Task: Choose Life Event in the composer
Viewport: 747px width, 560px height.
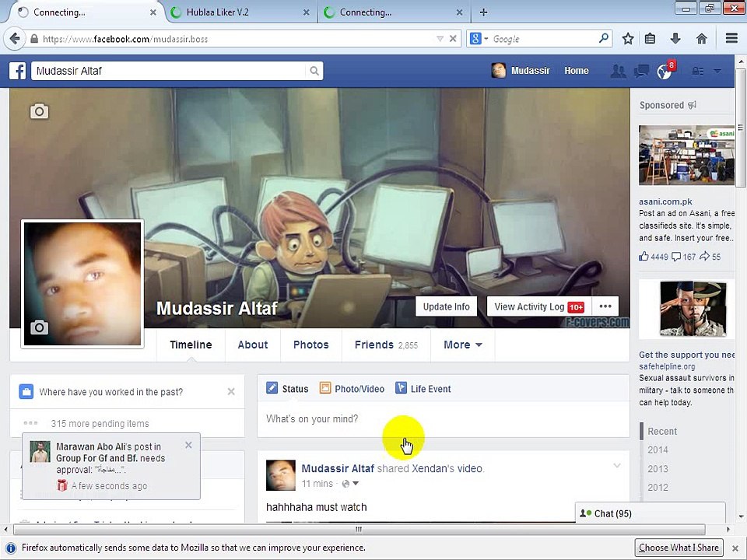Action: pos(423,389)
